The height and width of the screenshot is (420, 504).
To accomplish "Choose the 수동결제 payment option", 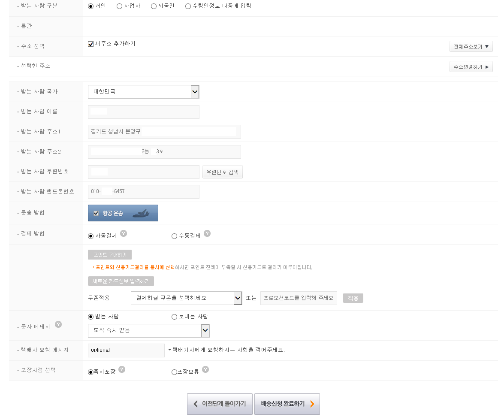I will tap(174, 236).
